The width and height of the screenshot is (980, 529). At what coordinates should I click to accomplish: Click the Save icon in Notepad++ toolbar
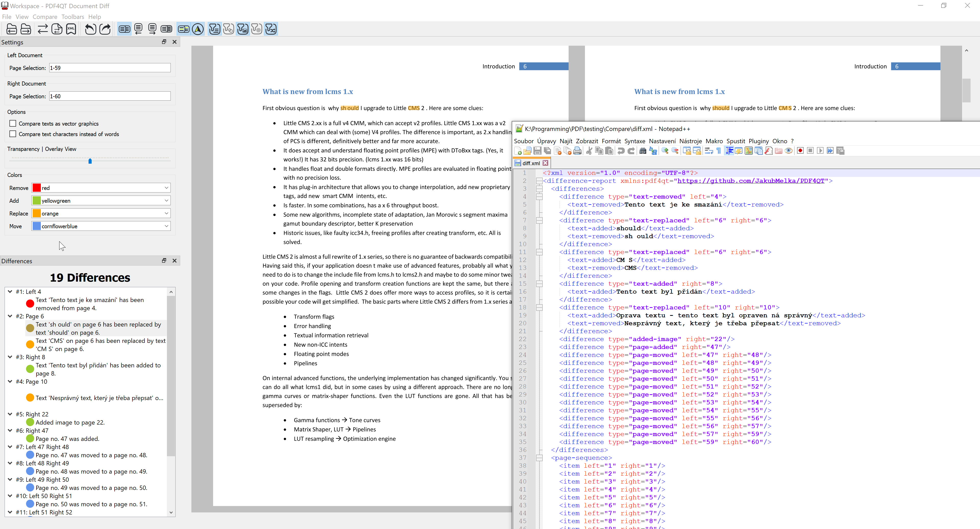[x=537, y=151]
